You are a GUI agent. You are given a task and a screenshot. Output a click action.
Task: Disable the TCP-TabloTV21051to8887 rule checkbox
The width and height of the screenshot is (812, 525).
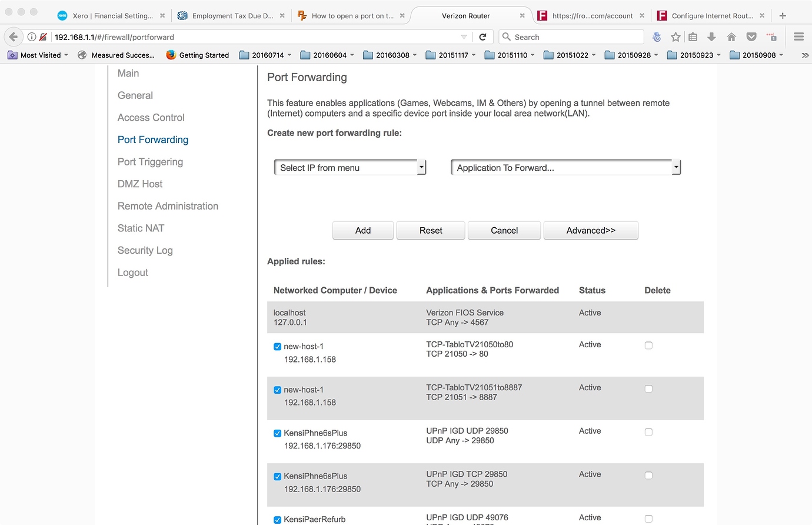coord(277,390)
